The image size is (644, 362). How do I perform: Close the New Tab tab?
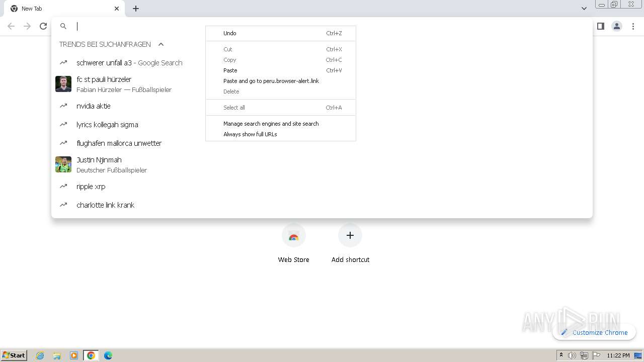(x=117, y=9)
